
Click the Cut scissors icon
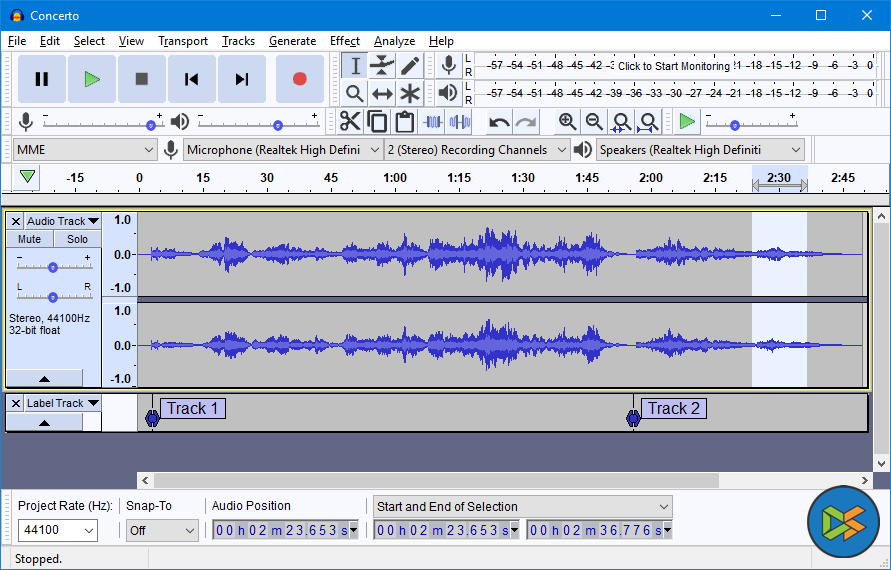[x=349, y=122]
